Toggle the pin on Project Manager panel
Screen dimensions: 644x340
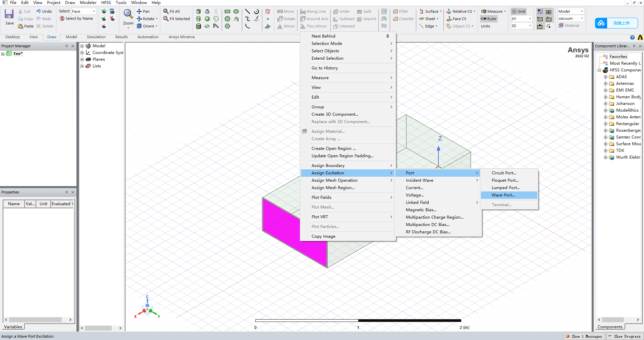point(66,46)
